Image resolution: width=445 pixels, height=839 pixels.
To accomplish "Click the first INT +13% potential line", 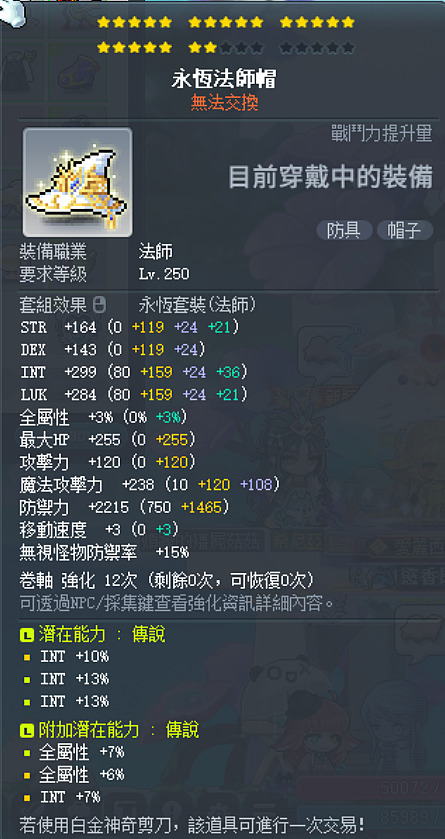I will [74, 679].
